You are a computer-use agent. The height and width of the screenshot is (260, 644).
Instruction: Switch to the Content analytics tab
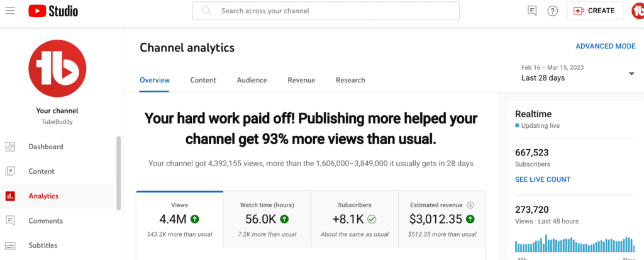[203, 80]
